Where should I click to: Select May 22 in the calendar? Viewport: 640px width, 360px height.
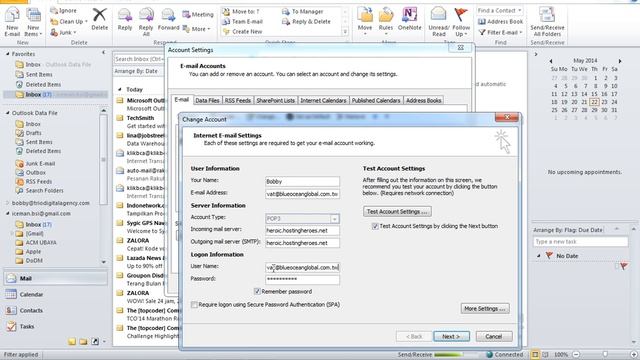(x=594, y=102)
